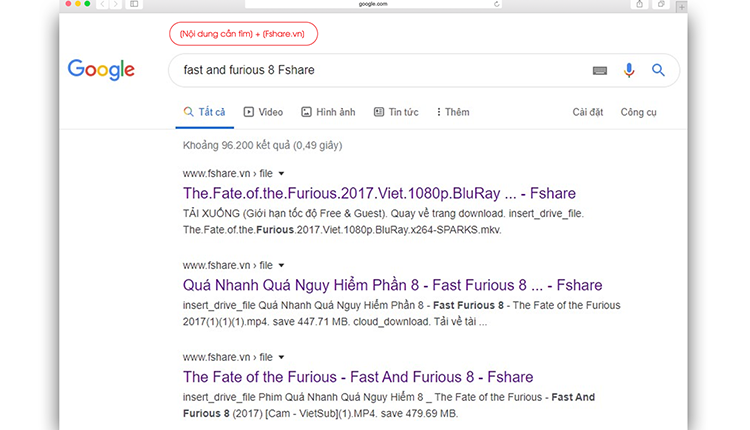The height and width of the screenshot is (430, 750).
Task: Click the browser address bar showing google.com
Action: 373,4
